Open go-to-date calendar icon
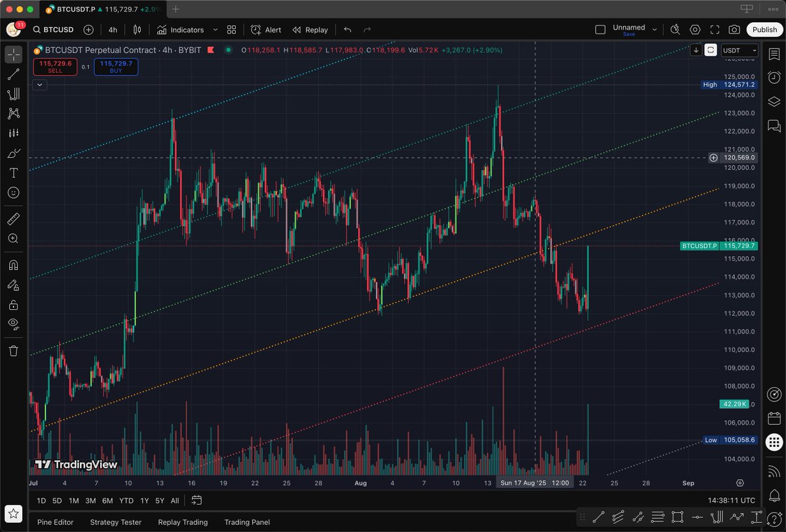This screenshot has width=786, height=532. click(196, 501)
